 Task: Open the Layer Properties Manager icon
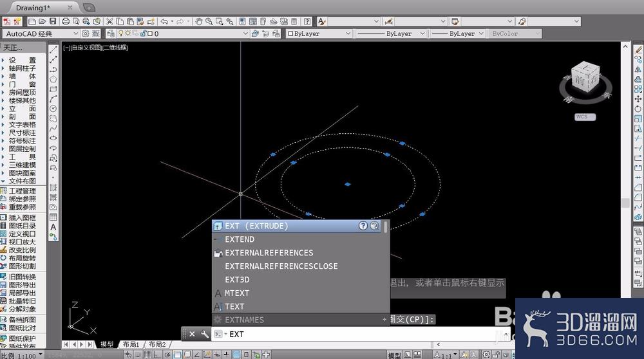pos(111,33)
